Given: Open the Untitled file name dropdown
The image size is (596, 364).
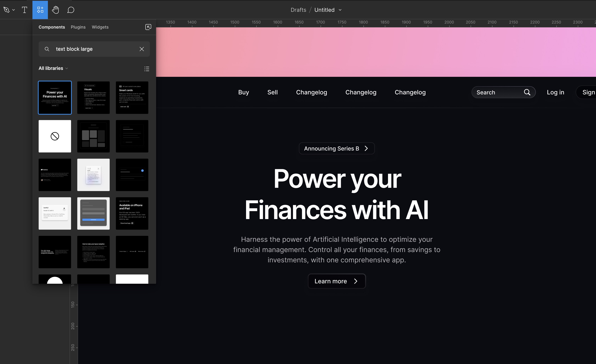Looking at the screenshot, I should pyautogui.click(x=340, y=10).
